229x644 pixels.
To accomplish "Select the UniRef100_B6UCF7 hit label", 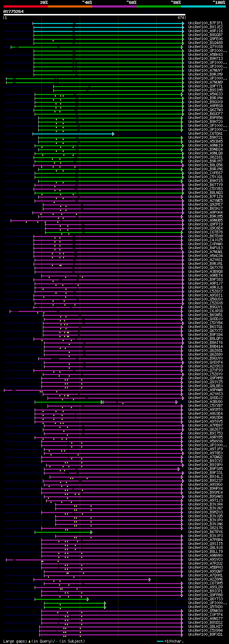I will (205, 114).
